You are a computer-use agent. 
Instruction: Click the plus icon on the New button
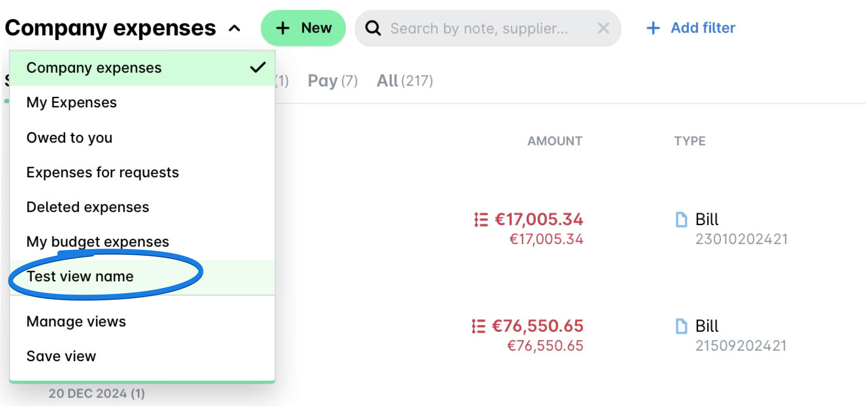pos(283,28)
